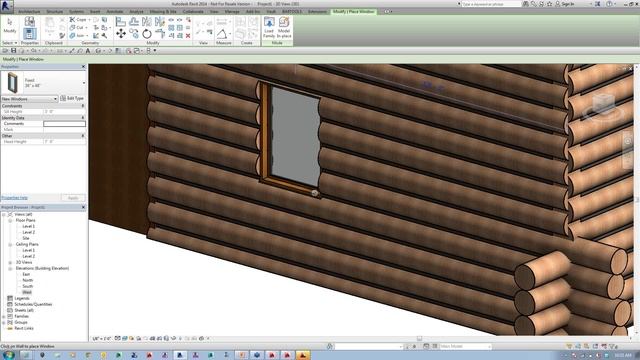Viewport: 640px width, 360px height.
Task: Open the Manage ribbon tab
Action: point(232,12)
